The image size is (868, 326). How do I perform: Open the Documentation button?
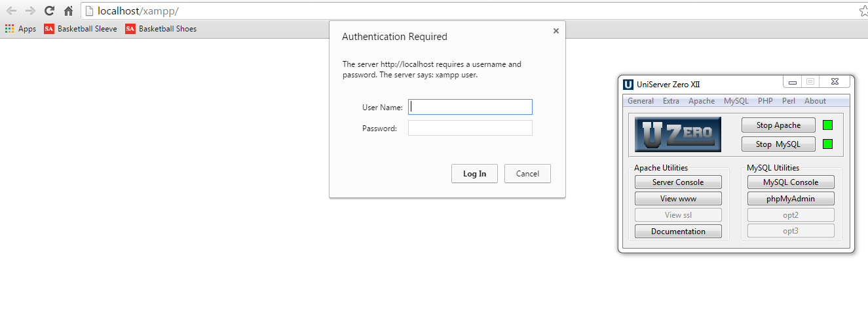(x=678, y=232)
